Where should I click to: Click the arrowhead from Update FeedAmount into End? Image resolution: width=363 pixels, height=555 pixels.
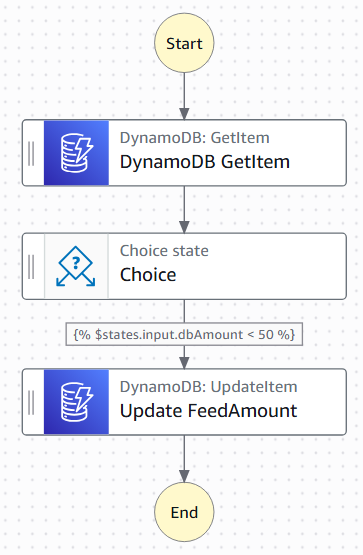click(x=184, y=476)
